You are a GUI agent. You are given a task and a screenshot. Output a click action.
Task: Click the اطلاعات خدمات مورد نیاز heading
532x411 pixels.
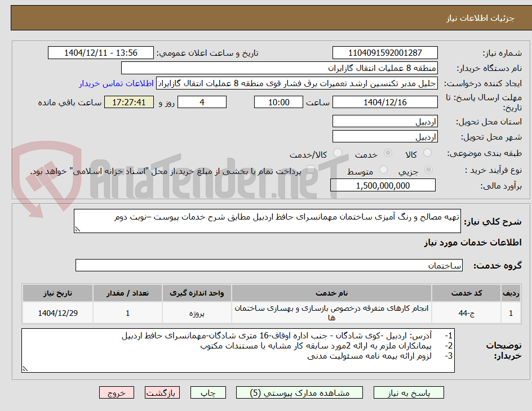pos(473,243)
